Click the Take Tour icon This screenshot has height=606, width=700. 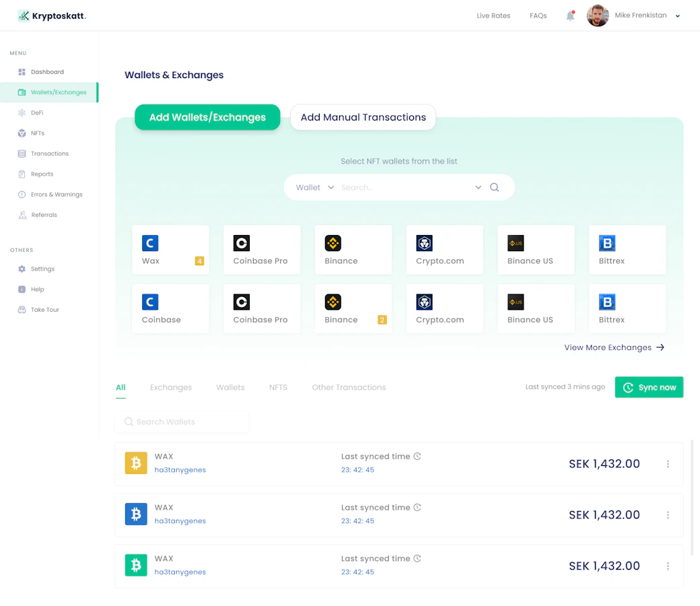22,310
